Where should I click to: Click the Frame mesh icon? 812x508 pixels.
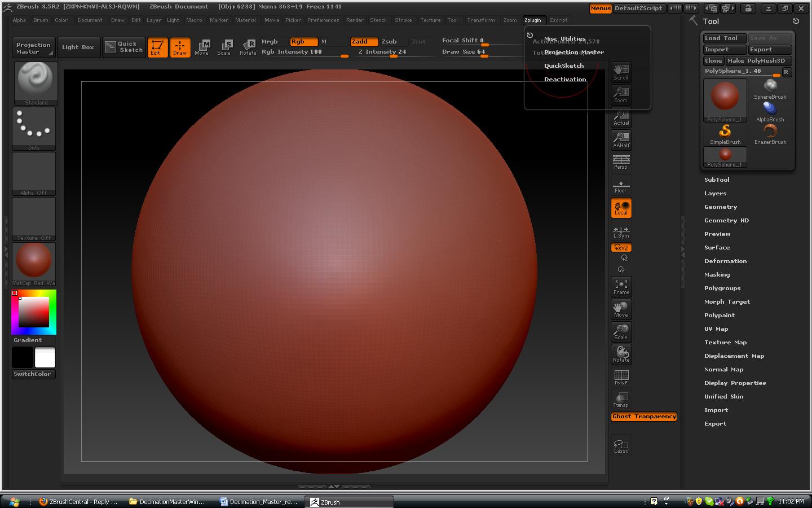tap(621, 287)
